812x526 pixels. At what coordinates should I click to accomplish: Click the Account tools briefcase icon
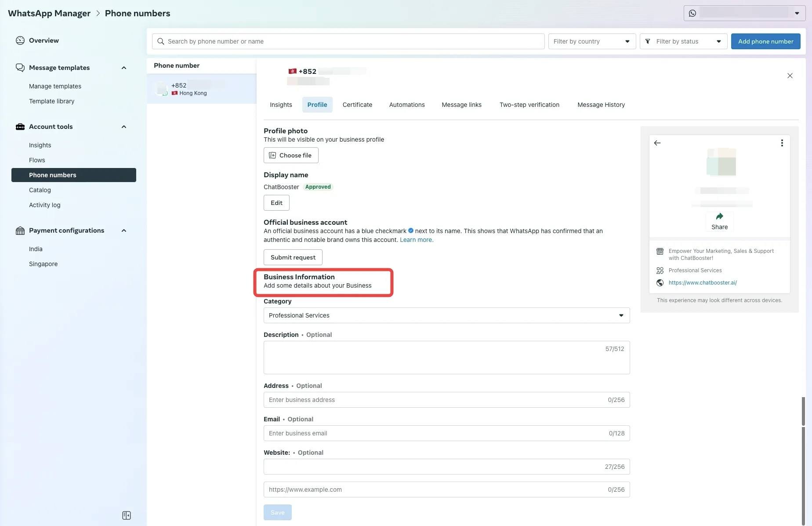20,127
